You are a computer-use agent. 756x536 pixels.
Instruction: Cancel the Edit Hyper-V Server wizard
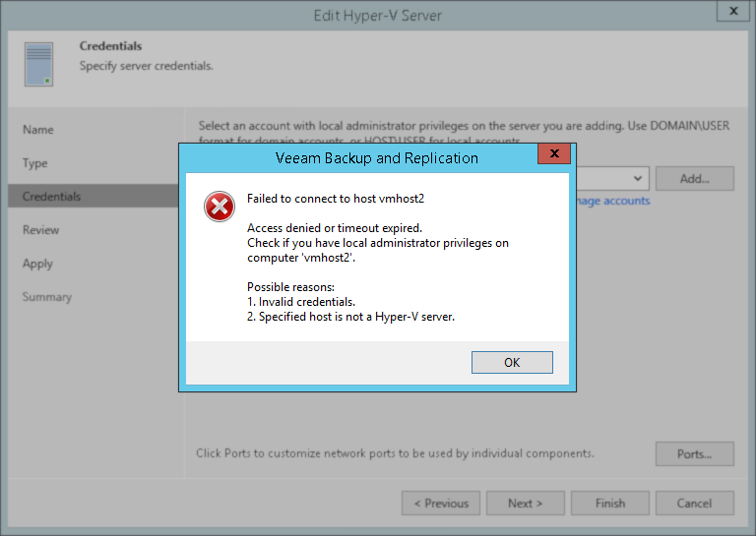coord(694,504)
